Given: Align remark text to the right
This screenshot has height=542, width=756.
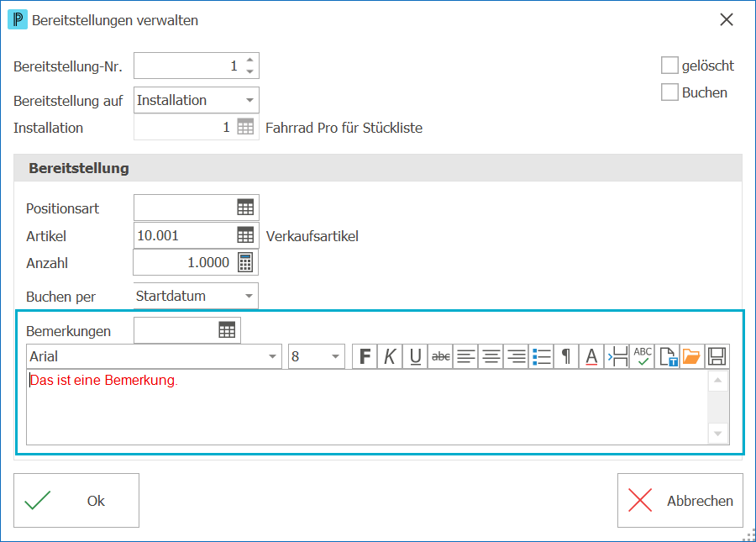Looking at the screenshot, I should (517, 356).
